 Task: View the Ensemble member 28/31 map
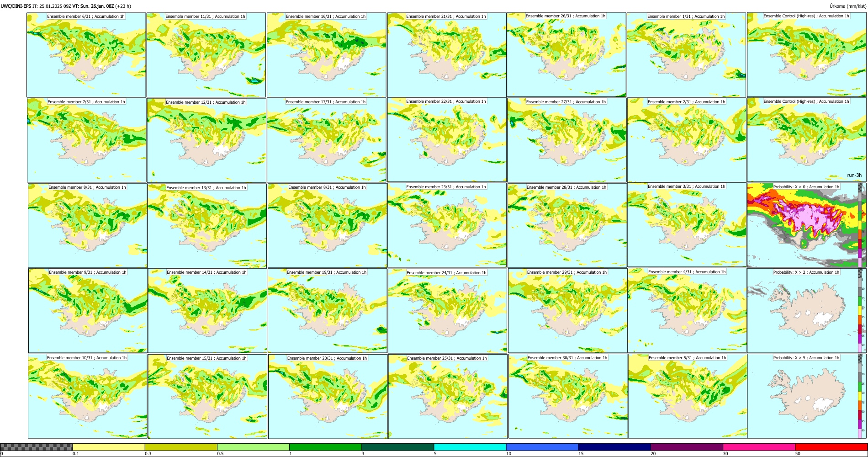click(x=567, y=225)
